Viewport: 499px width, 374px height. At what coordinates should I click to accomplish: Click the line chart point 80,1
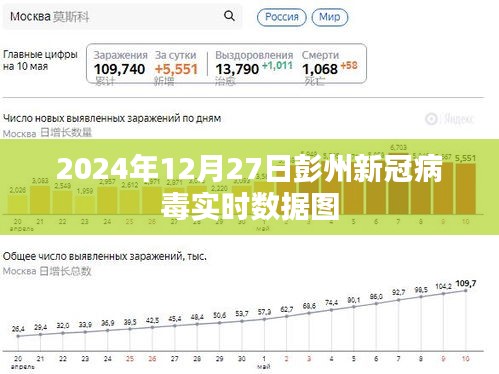click(x=354, y=307)
